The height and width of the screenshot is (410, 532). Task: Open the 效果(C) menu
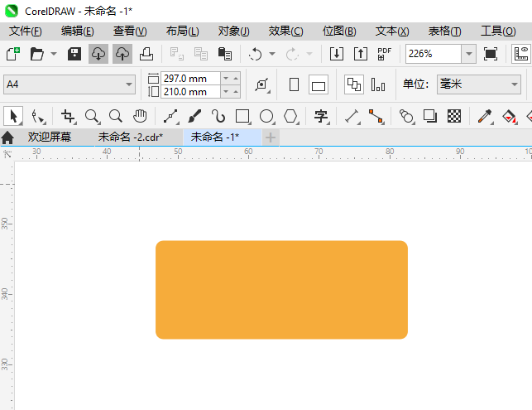285,31
